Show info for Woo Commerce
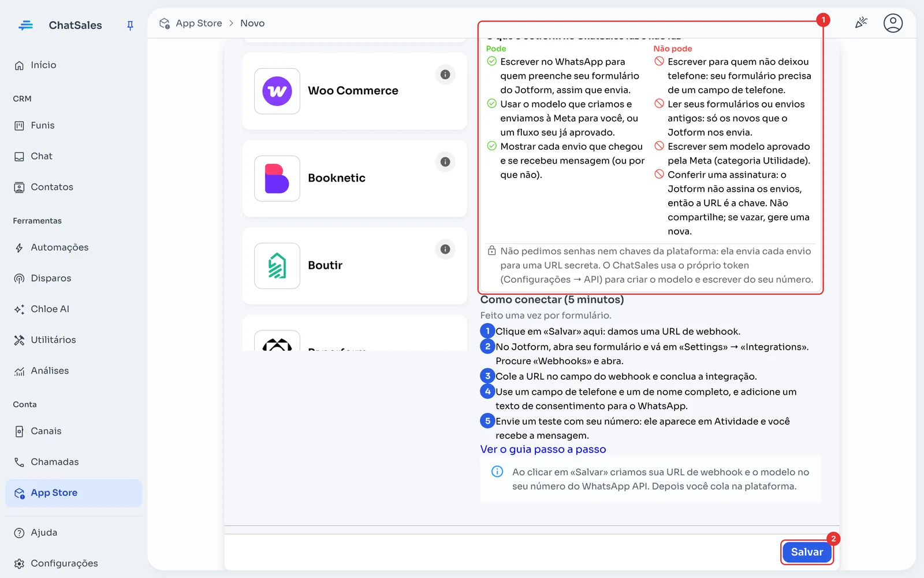This screenshot has width=924, height=578. point(445,75)
